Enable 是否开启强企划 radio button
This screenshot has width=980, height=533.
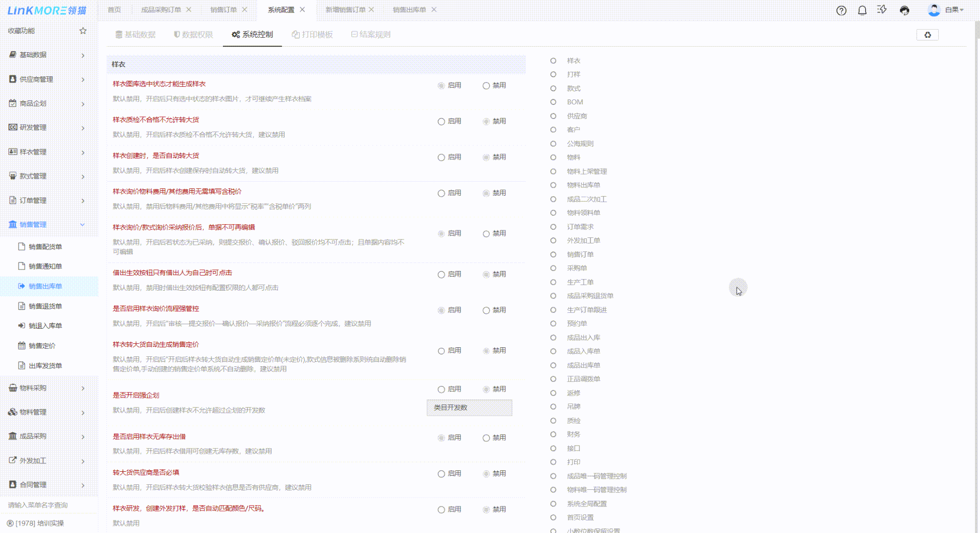pos(441,389)
